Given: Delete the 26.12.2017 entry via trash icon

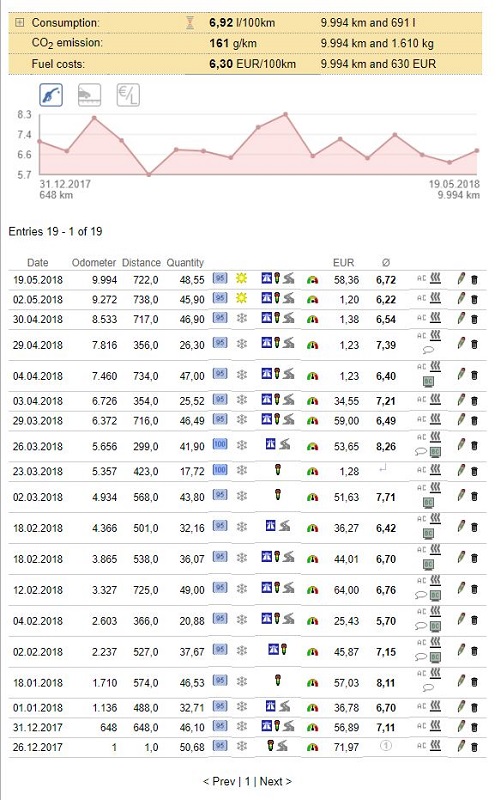Looking at the screenshot, I should [474, 747].
